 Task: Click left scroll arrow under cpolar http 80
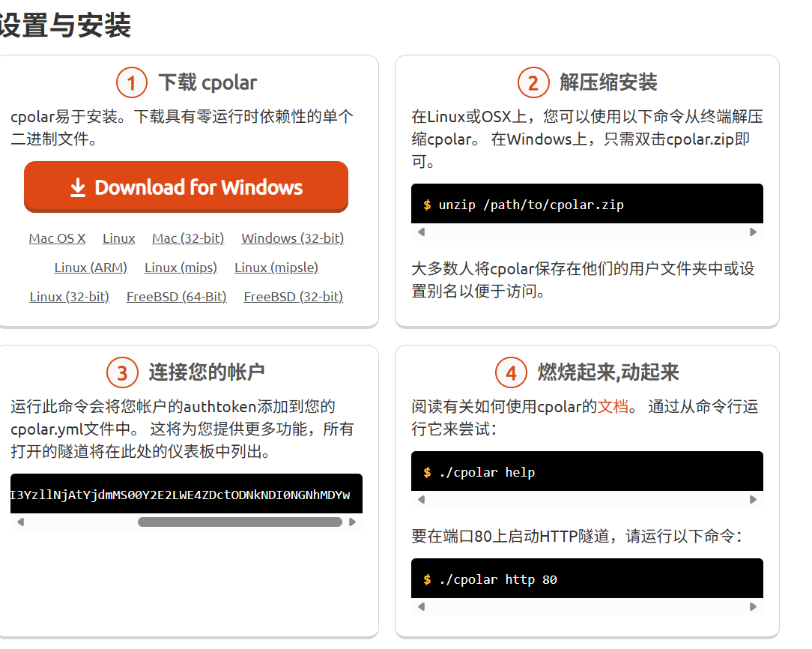tap(422, 607)
